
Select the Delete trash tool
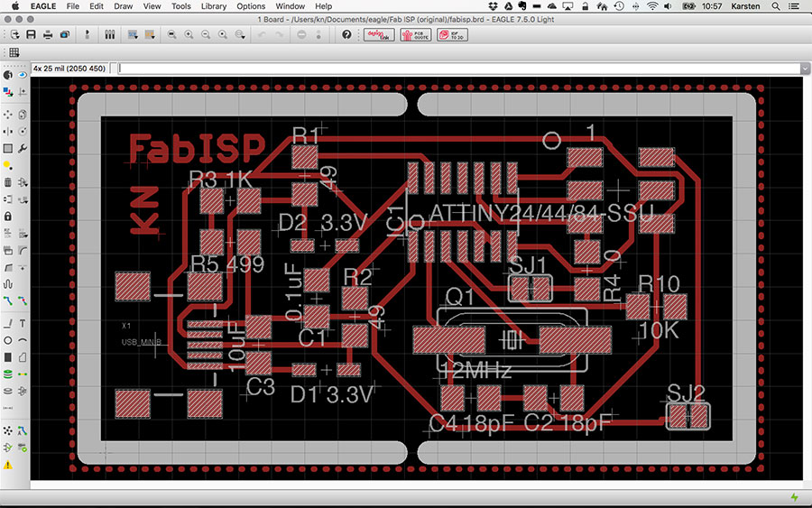tap(8, 182)
